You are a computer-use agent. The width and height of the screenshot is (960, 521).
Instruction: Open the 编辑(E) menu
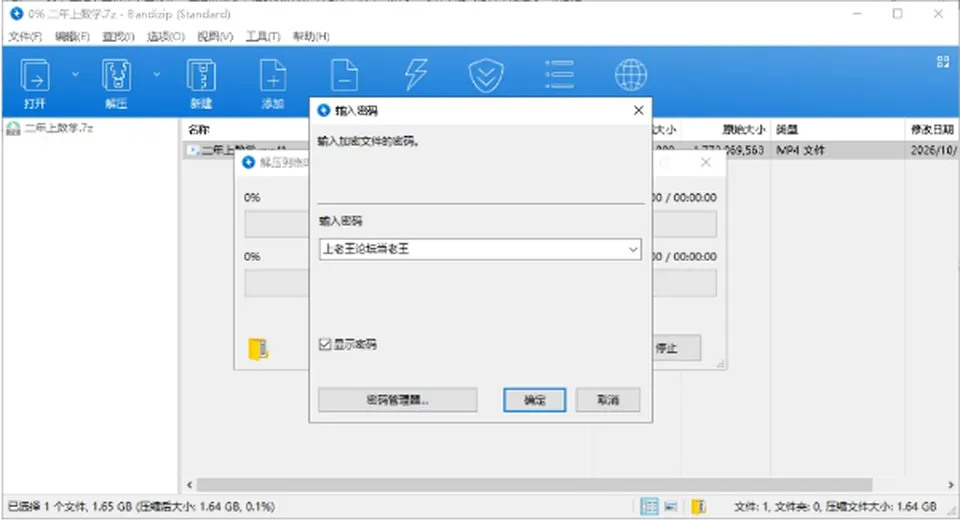coord(72,37)
